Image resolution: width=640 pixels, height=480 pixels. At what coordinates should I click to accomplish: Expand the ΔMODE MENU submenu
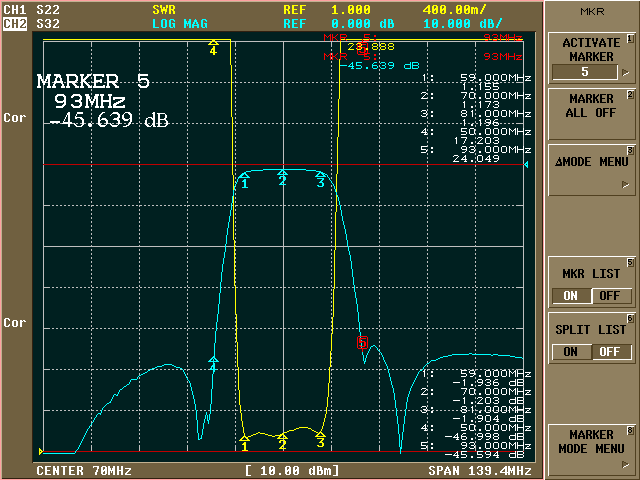click(x=590, y=168)
